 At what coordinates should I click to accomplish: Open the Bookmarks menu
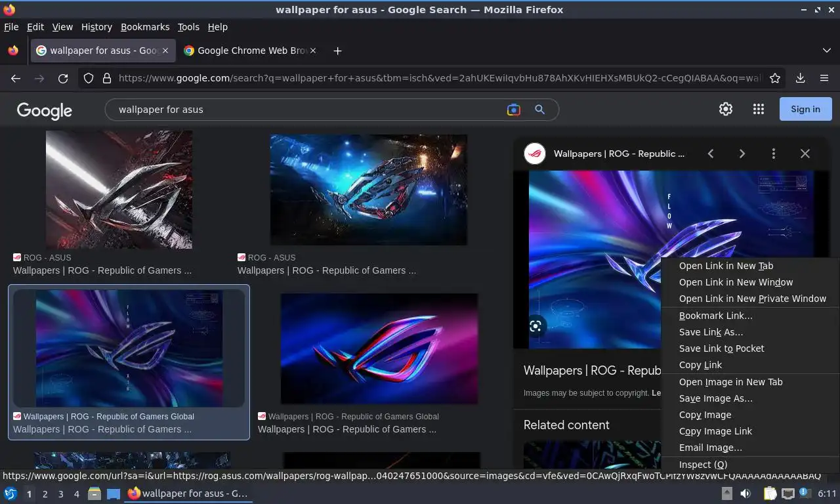[145, 27]
